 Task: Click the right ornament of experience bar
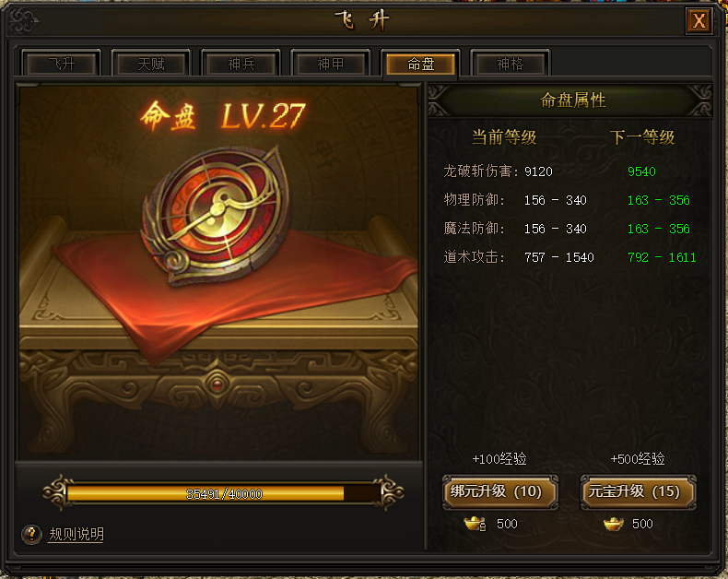391,492
